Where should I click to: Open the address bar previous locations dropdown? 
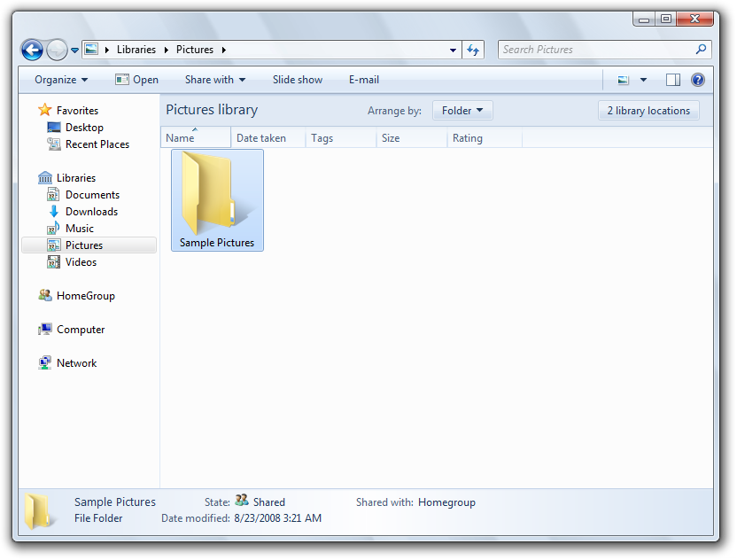coord(453,50)
